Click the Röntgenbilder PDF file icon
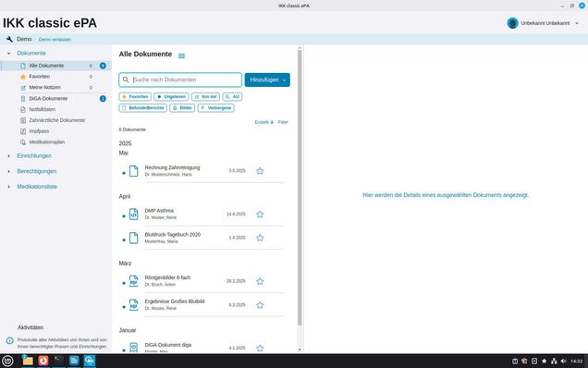This screenshot has width=588, height=368. (x=133, y=281)
